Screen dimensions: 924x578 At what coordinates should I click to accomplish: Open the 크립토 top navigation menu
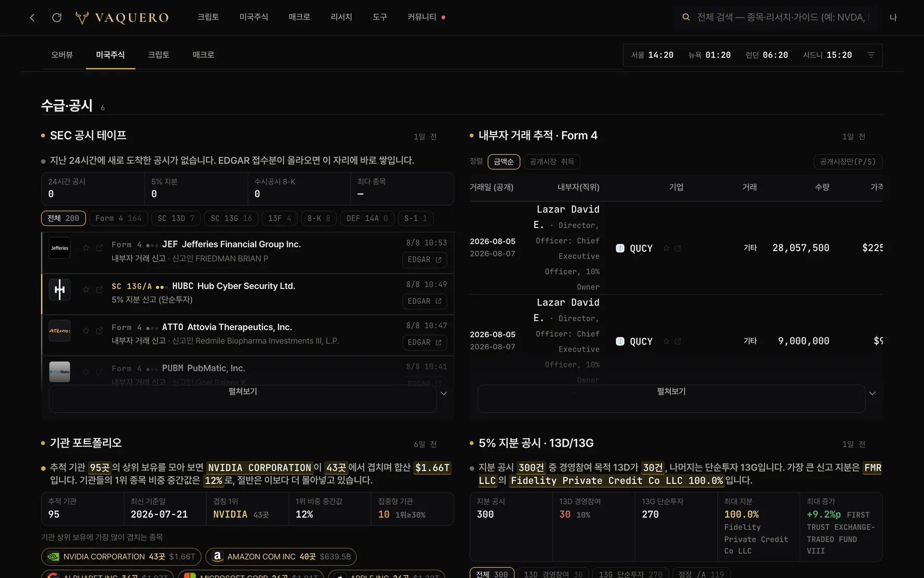(x=208, y=17)
